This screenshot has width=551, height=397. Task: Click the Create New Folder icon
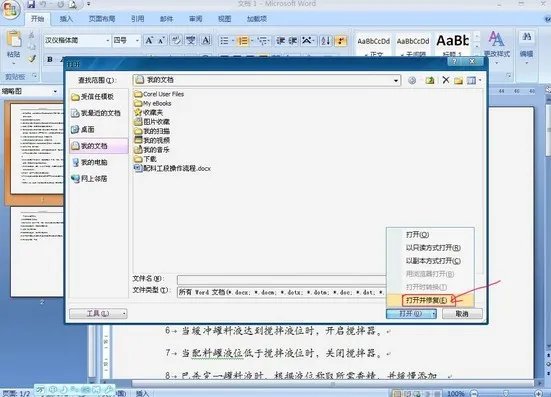click(x=458, y=80)
